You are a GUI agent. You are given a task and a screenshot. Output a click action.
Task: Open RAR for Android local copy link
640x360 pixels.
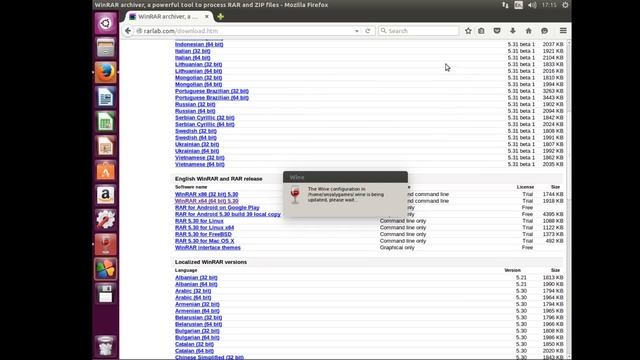click(x=228, y=214)
